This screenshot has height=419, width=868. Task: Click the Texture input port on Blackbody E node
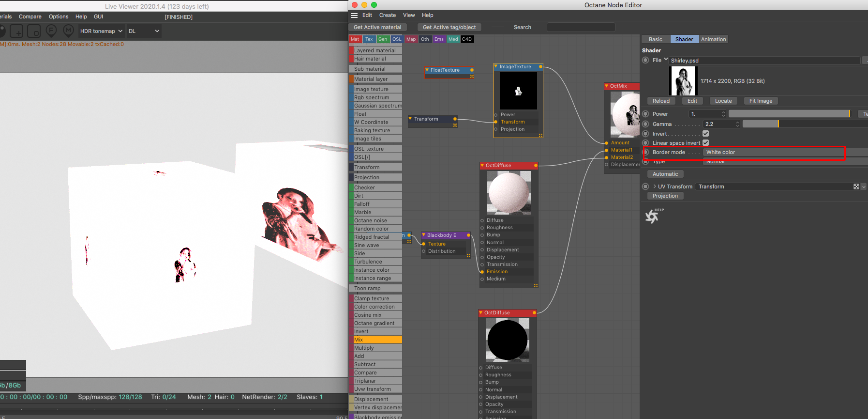point(423,244)
